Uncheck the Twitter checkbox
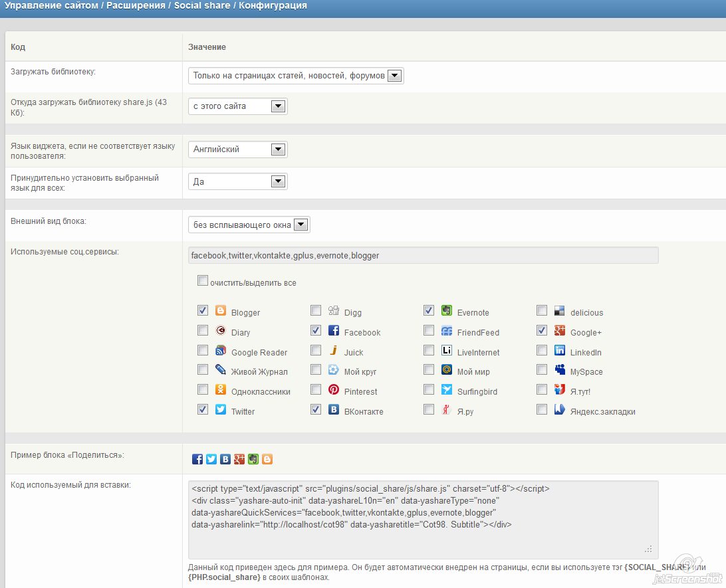726x588 pixels. [x=202, y=409]
